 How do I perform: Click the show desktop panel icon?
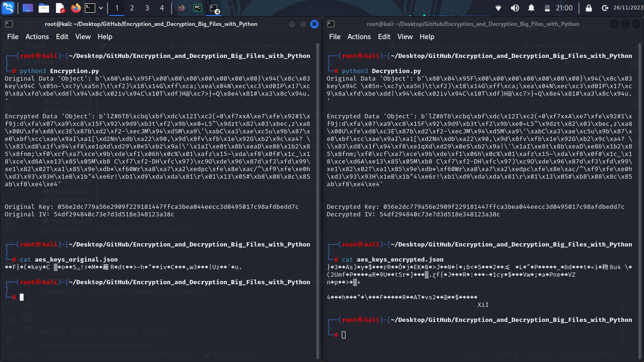[28, 8]
